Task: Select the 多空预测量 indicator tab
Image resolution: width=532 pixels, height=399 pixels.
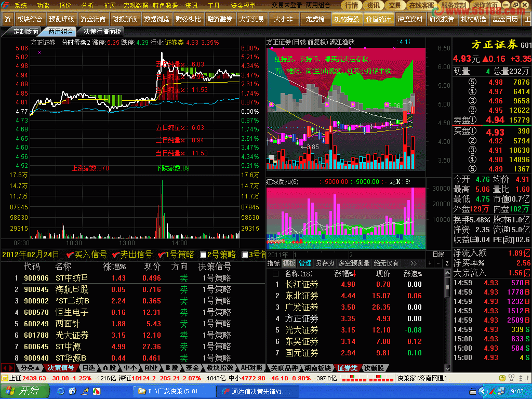Action: 354,263
